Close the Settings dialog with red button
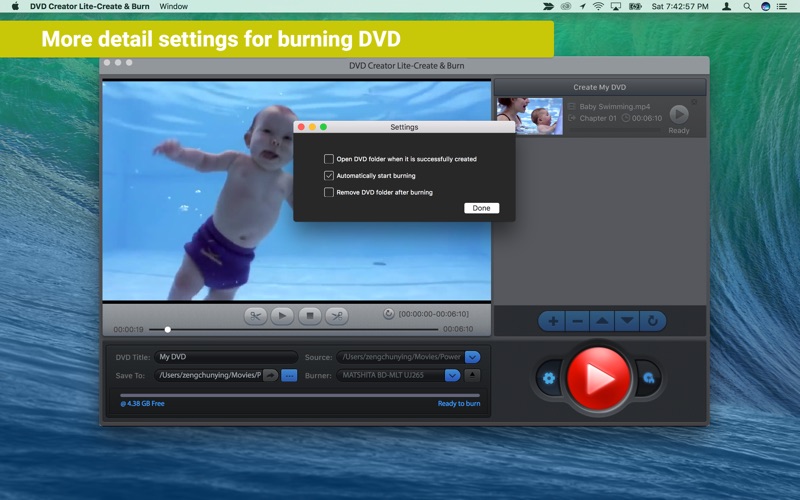Image resolution: width=800 pixels, height=500 pixels. [x=301, y=127]
